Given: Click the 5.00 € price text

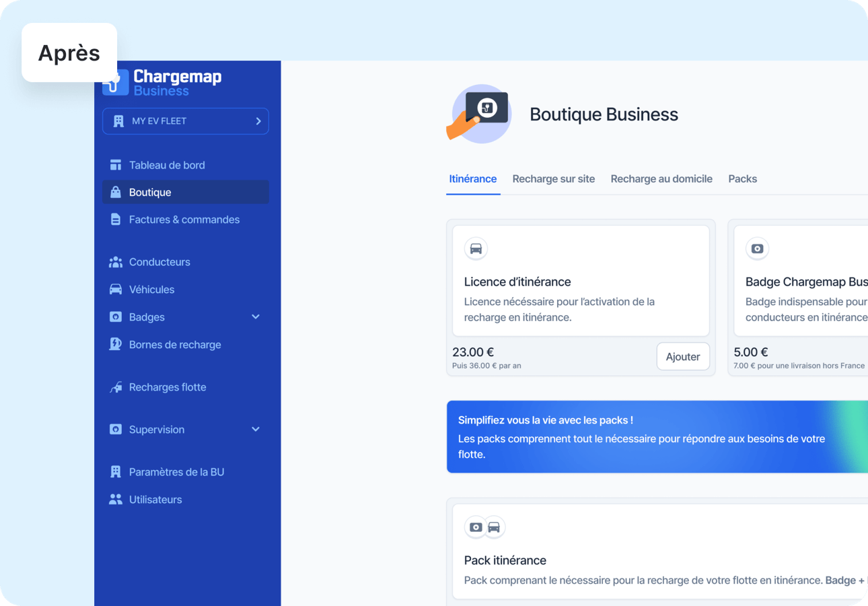Looking at the screenshot, I should (751, 352).
